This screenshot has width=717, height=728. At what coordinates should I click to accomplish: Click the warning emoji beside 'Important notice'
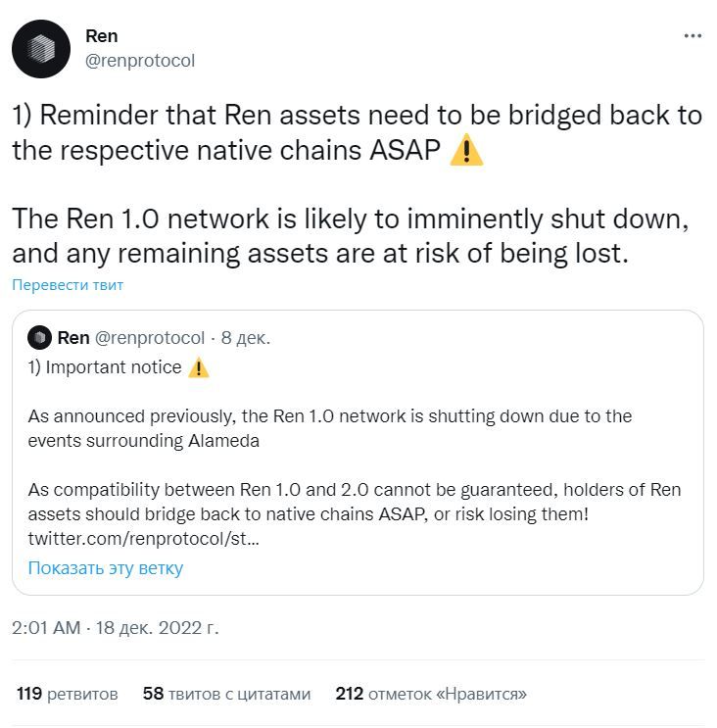(x=198, y=368)
